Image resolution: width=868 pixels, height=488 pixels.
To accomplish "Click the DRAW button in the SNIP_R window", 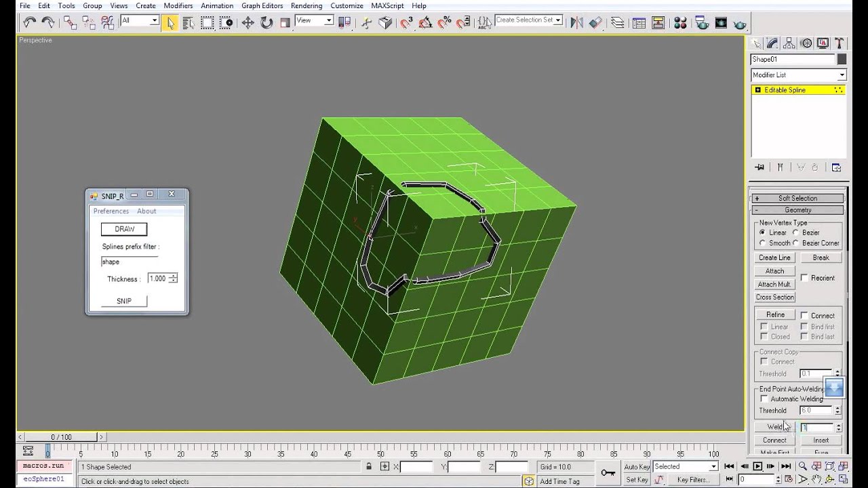I will [x=124, y=229].
